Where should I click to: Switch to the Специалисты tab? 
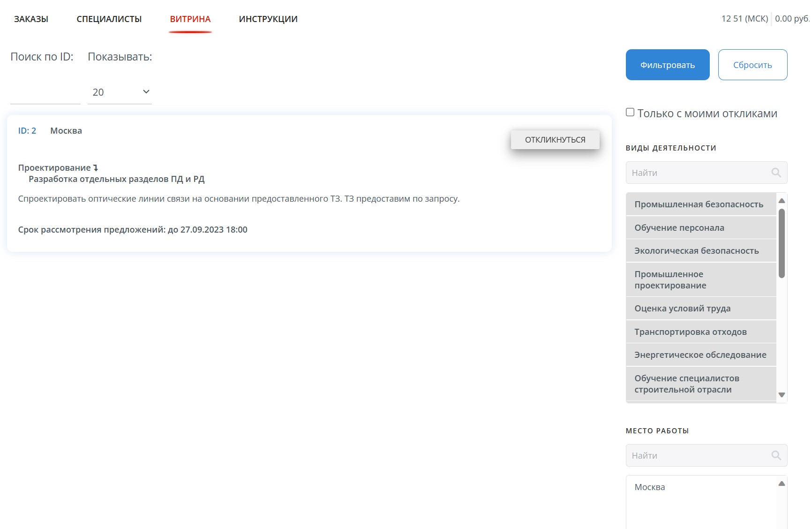(109, 19)
